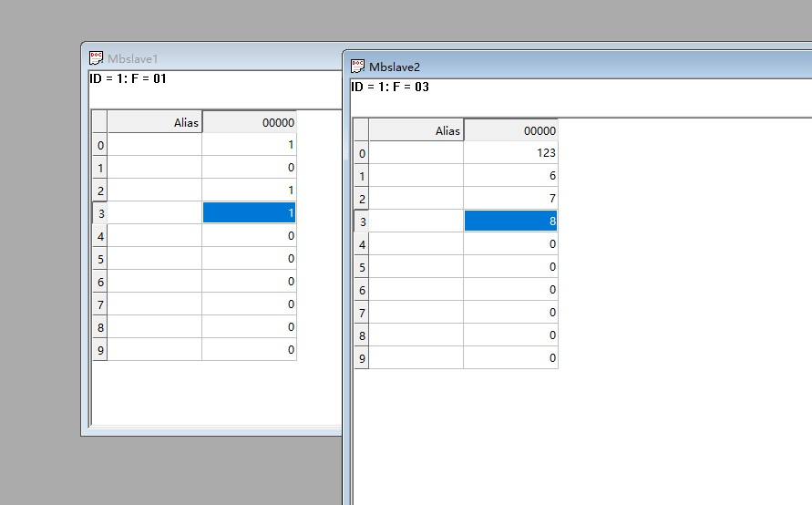
Task: Click row 0 alias cell in Mbslave2
Action: (x=416, y=153)
